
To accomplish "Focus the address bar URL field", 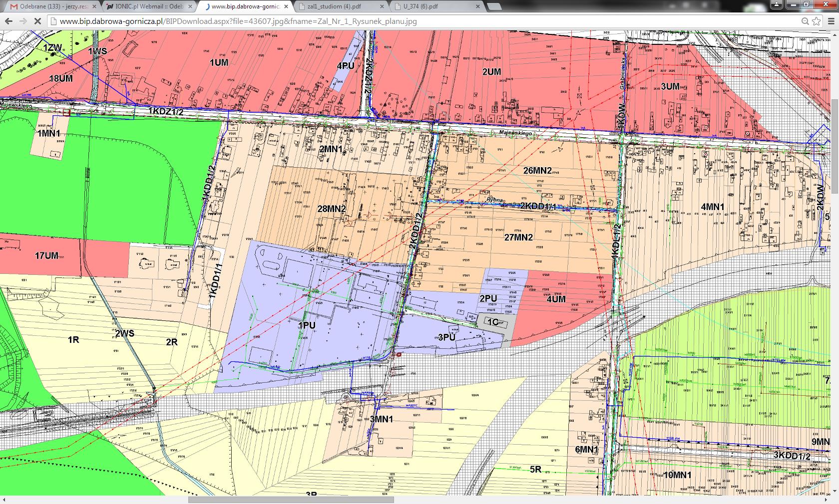I will 424,21.
